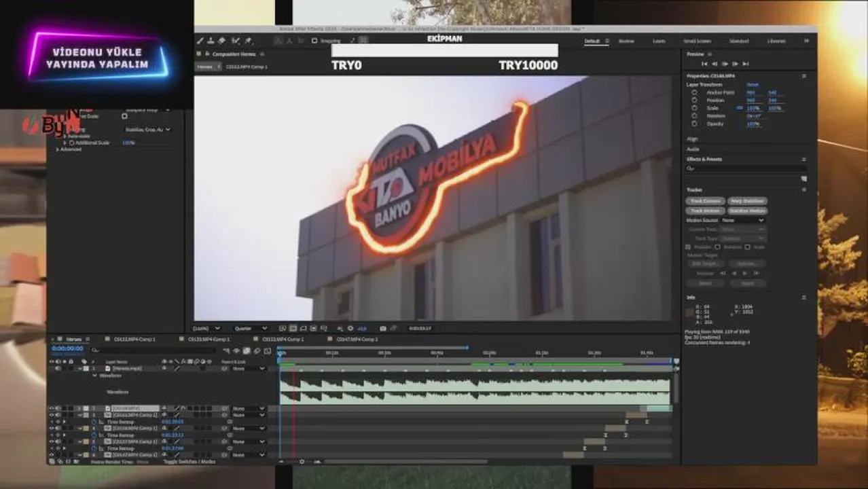Open Parent dropdown for layer 4
The image size is (868, 489).
(249, 429)
